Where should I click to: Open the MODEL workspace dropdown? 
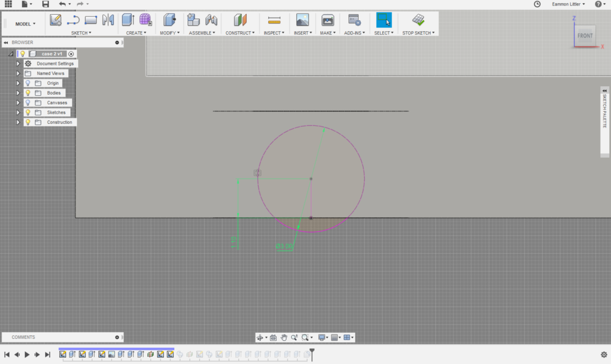(25, 24)
